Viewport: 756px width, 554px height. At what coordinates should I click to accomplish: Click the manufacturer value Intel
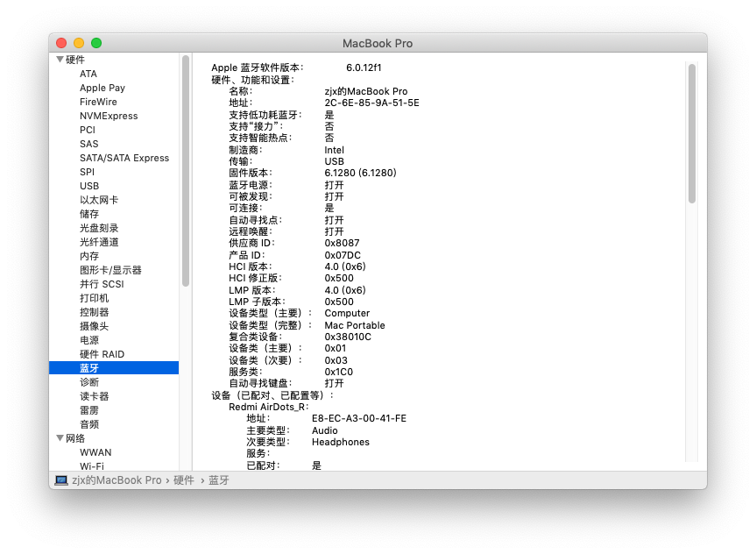[x=334, y=150]
